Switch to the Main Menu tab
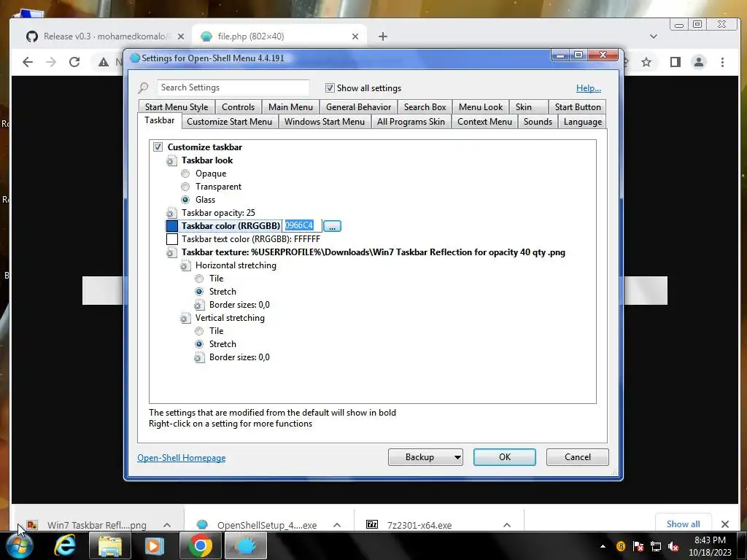Image resolution: width=747 pixels, height=560 pixels. [290, 107]
